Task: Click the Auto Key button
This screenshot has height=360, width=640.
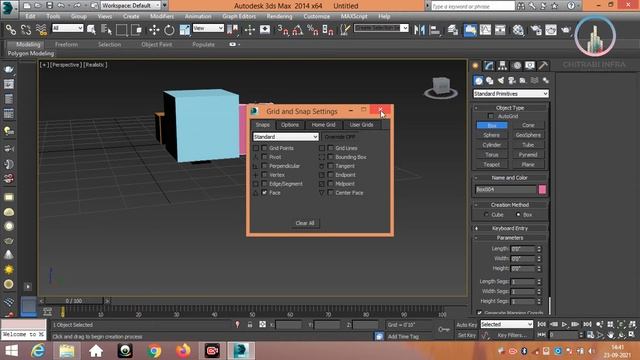Action: [x=467, y=325]
